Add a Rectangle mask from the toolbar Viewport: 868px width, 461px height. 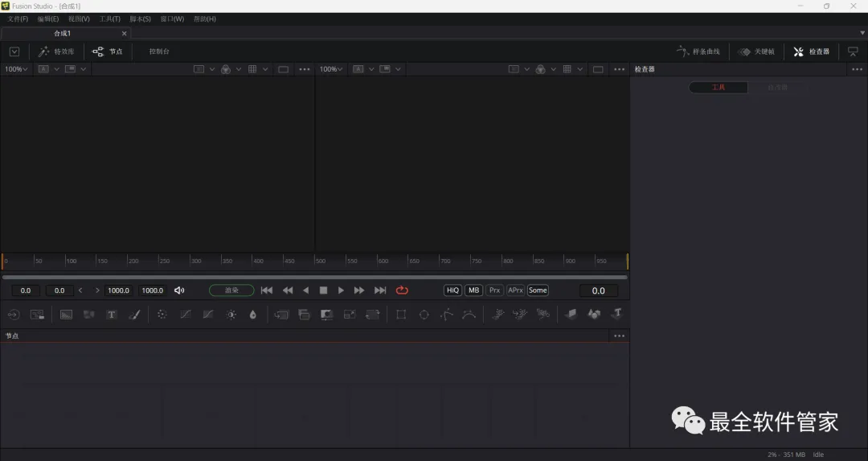tap(401, 315)
